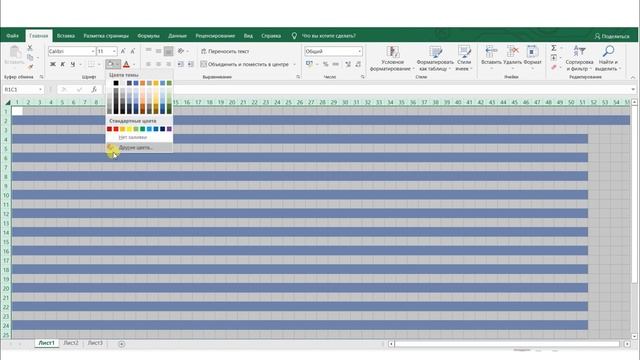This screenshot has width=640, height=360.
Task: Open Format as Table (Форматировать как таблицу)
Action: click(x=435, y=58)
